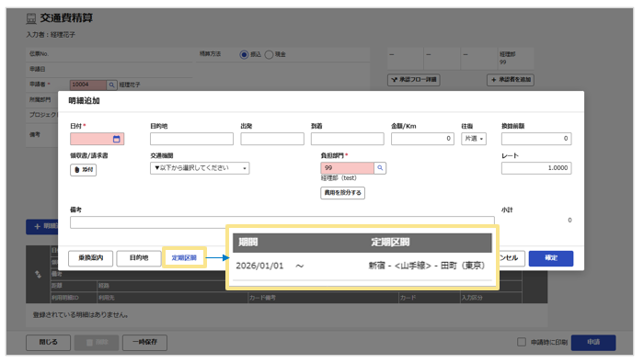The width and height of the screenshot is (644, 363).
Task: Open the 往復 片道 dropdown
Action: pos(474,139)
